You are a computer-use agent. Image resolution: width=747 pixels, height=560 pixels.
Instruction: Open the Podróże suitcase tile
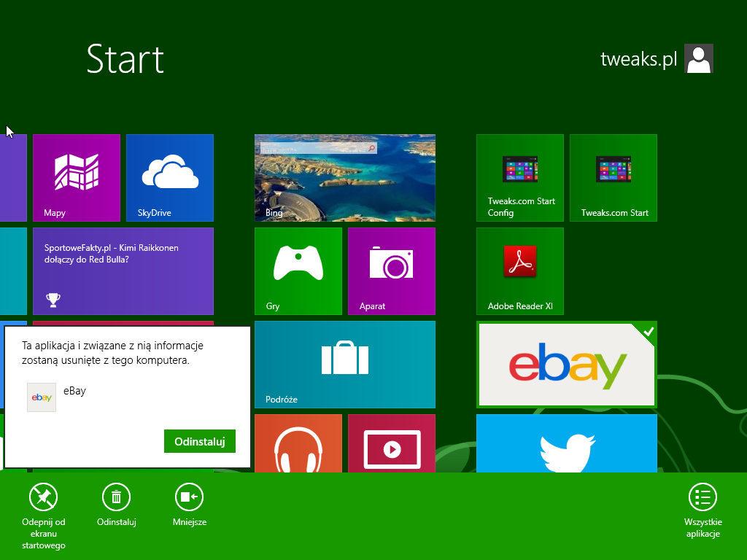point(345,365)
